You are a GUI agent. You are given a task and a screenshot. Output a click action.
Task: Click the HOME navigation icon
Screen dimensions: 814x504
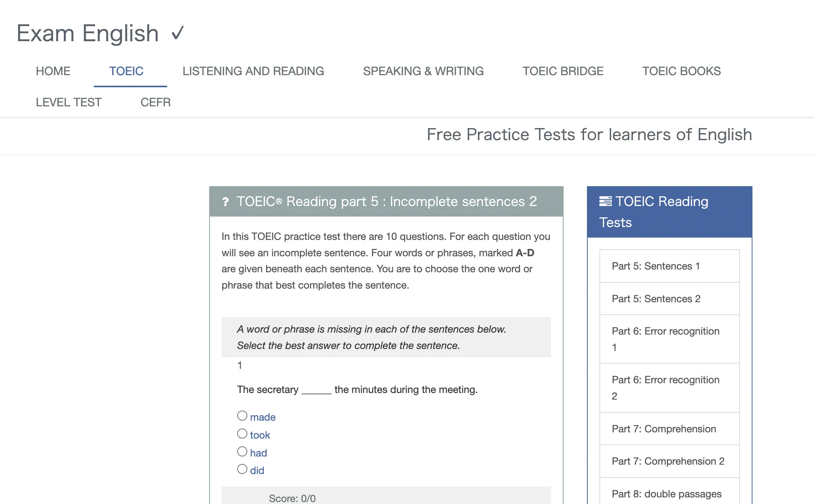52,71
